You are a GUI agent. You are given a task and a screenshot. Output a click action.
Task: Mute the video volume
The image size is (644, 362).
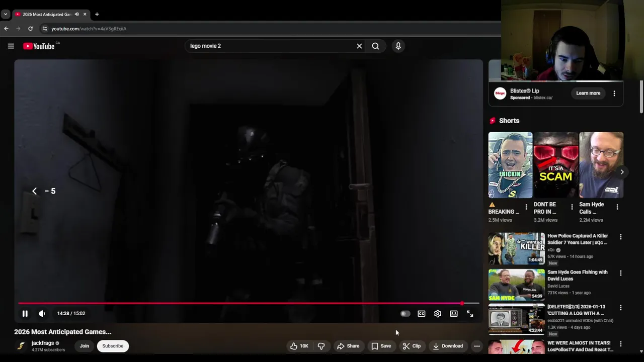(42, 313)
